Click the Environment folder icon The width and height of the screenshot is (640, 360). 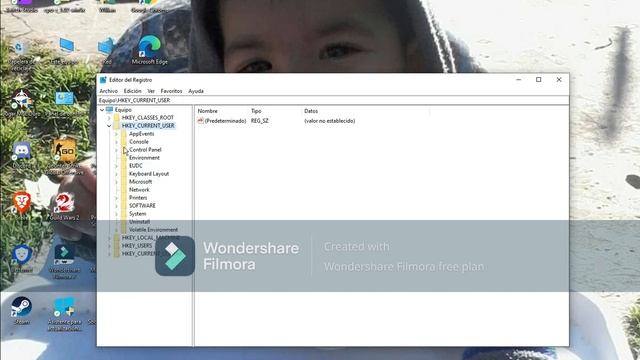pos(124,158)
